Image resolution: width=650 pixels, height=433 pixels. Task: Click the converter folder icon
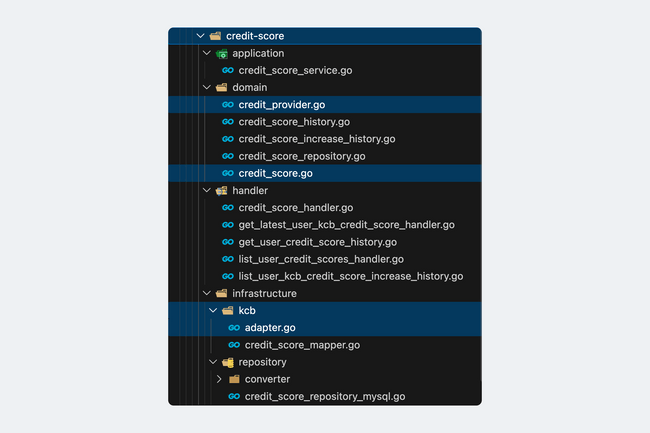point(234,379)
